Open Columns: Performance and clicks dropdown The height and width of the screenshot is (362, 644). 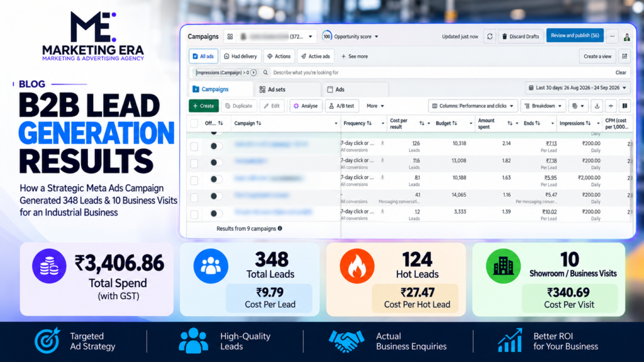(x=472, y=106)
